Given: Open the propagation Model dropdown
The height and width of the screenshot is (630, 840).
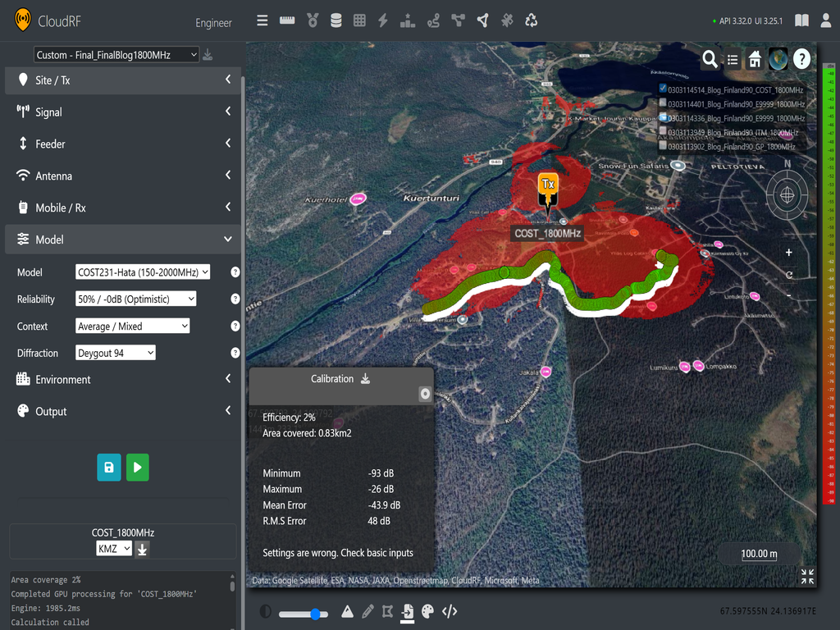Looking at the screenshot, I should pyautogui.click(x=143, y=272).
